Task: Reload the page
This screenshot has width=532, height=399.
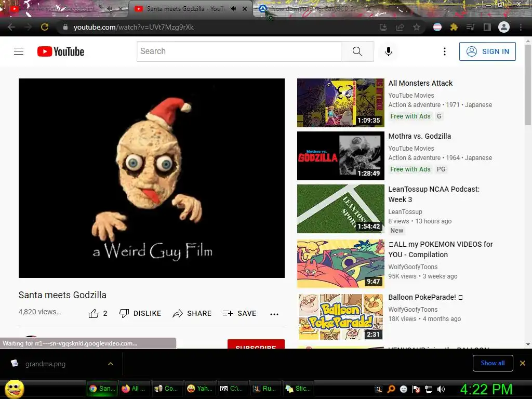Action: (x=45, y=27)
